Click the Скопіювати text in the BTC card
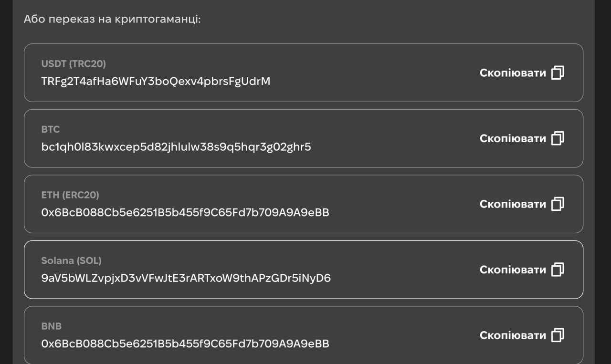This screenshot has height=364, width=611. pyautogui.click(x=513, y=138)
